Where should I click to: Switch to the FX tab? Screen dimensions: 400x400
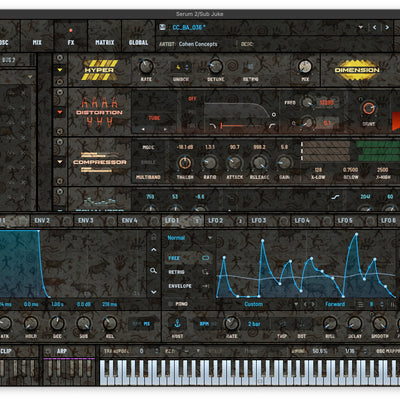tap(71, 42)
